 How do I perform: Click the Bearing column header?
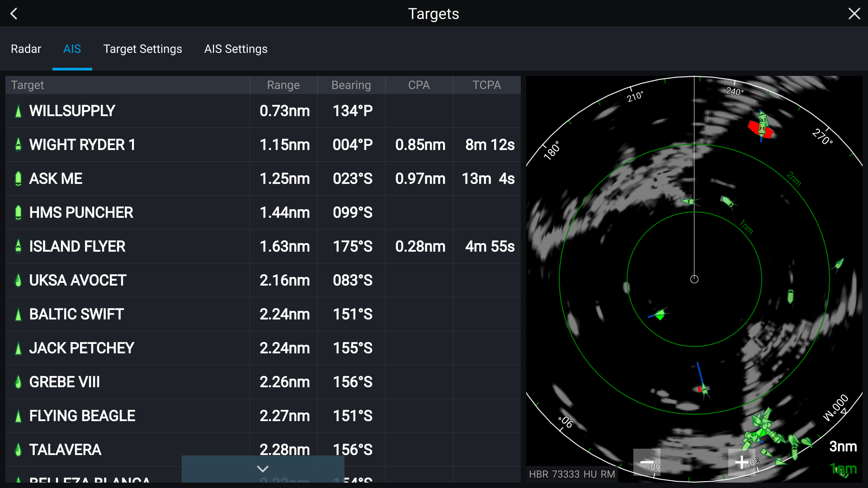(351, 85)
